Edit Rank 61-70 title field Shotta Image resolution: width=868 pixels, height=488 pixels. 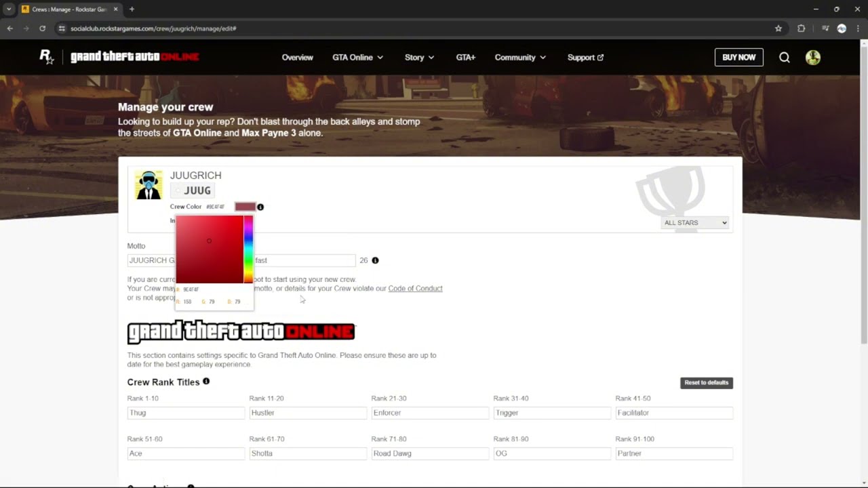pyautogui.click(x=308, y=453)
